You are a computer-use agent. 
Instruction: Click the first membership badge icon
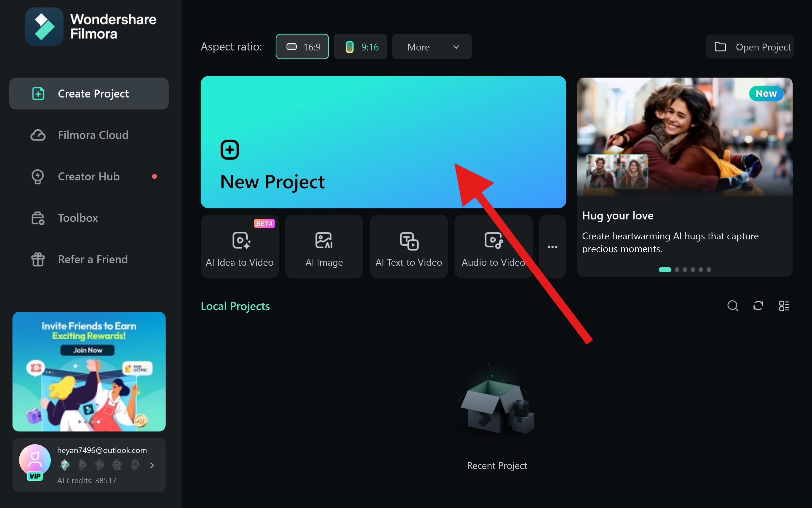(65, 465)
